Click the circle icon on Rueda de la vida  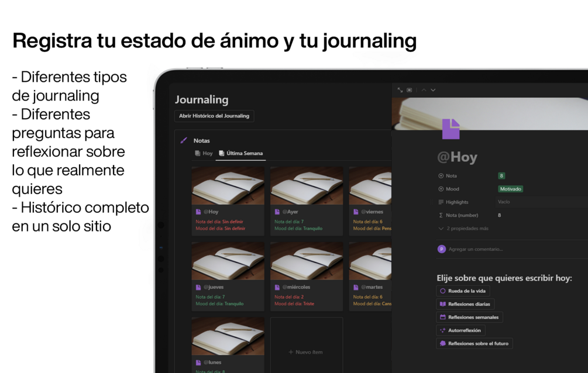[443, 291]
